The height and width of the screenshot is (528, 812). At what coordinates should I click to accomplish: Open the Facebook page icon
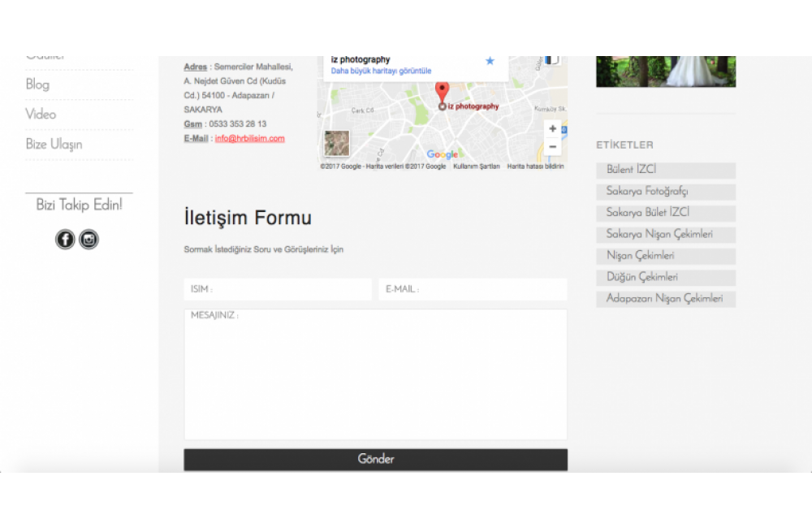[x=65, y=240]
